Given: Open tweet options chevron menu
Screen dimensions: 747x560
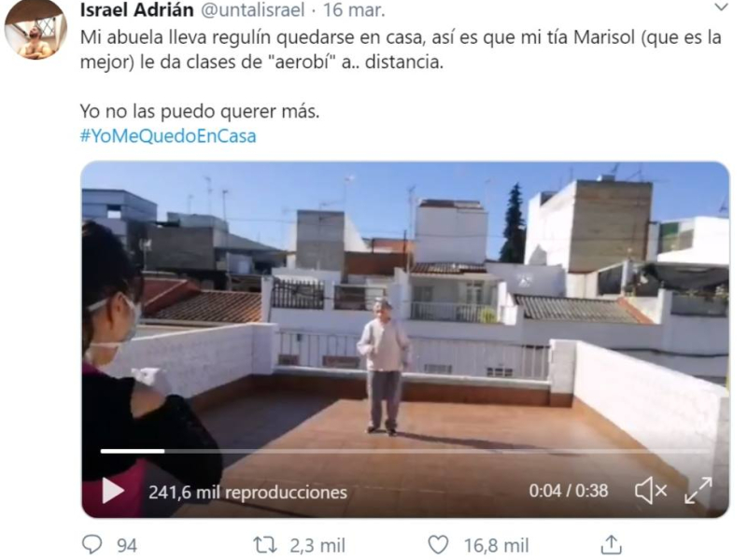Looking at the screenshot, I should [x=721, y=7].
